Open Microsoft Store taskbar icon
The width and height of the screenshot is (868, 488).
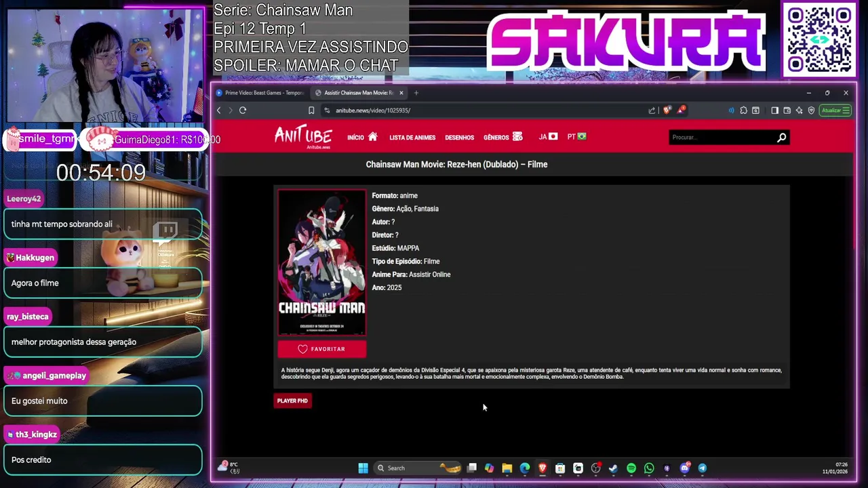(560, 468)
